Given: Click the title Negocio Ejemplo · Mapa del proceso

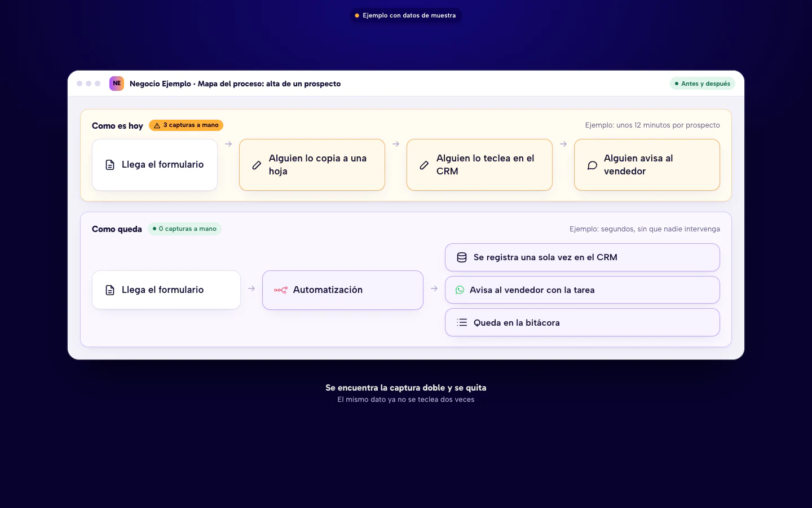Looking at the screenshot, I should point(235,84).
